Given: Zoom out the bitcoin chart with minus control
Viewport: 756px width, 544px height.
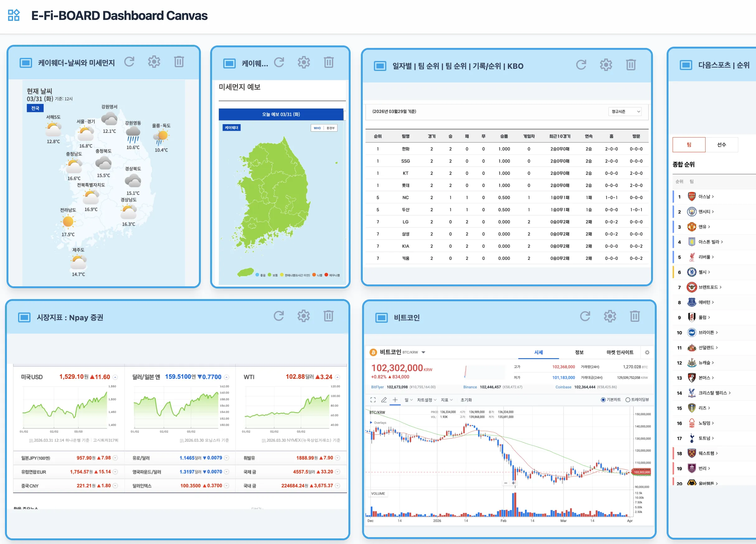Looking at the screenshot, I should tap(506, 483).
